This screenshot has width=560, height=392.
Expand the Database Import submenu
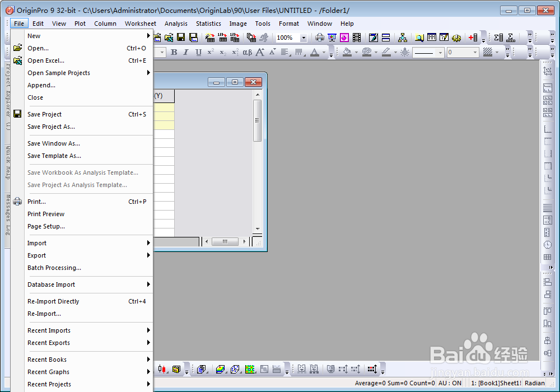88,284
